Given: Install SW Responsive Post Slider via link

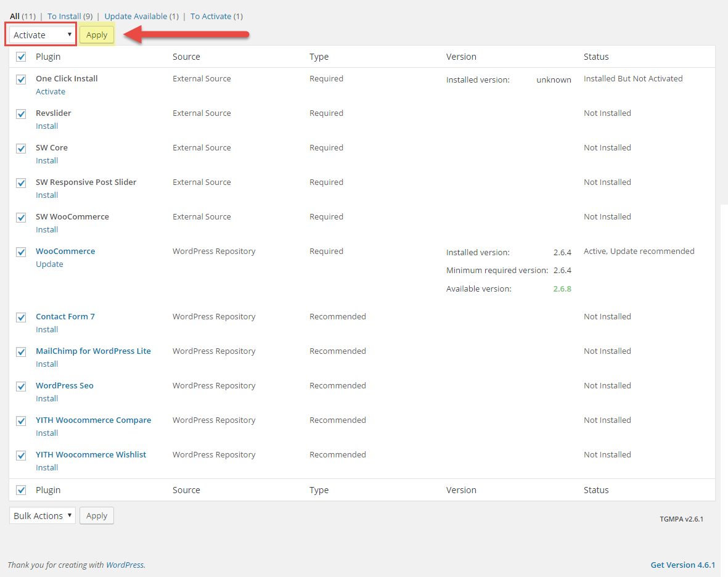Looking at the screenshot, I should (47, 195).
